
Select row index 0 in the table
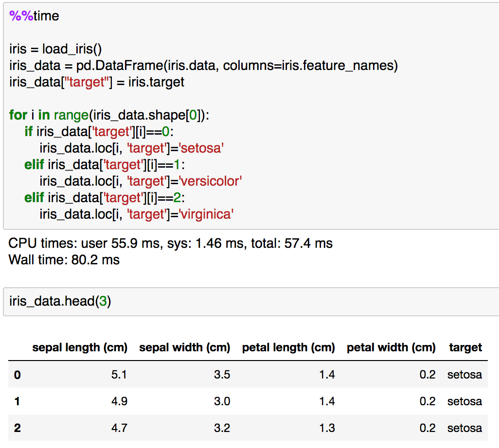pos(18,375)
